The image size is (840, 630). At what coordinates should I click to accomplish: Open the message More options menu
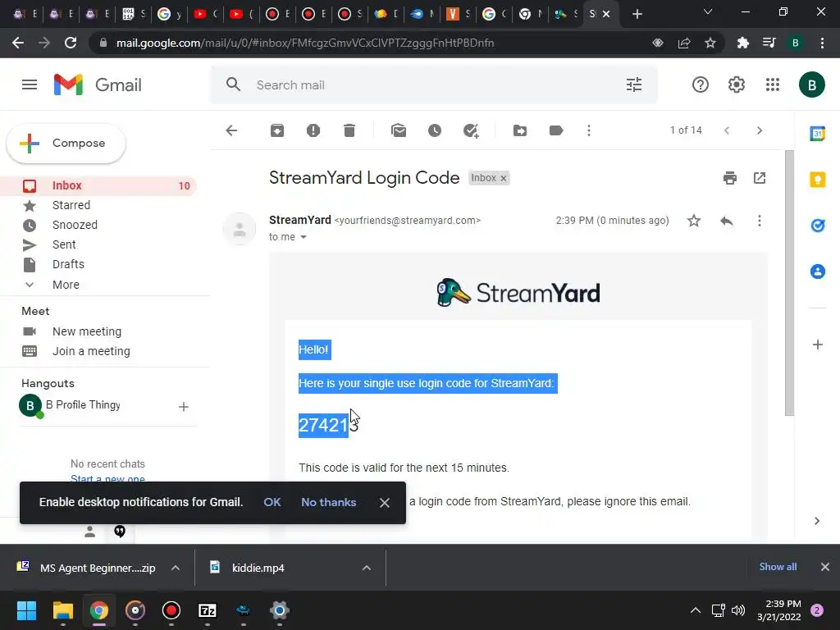pos(759,221)
